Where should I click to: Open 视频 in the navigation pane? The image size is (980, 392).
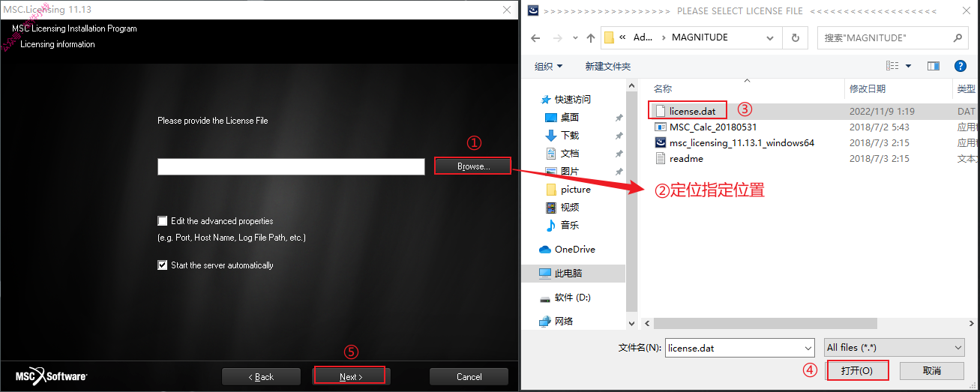click(x=570, y=207)
